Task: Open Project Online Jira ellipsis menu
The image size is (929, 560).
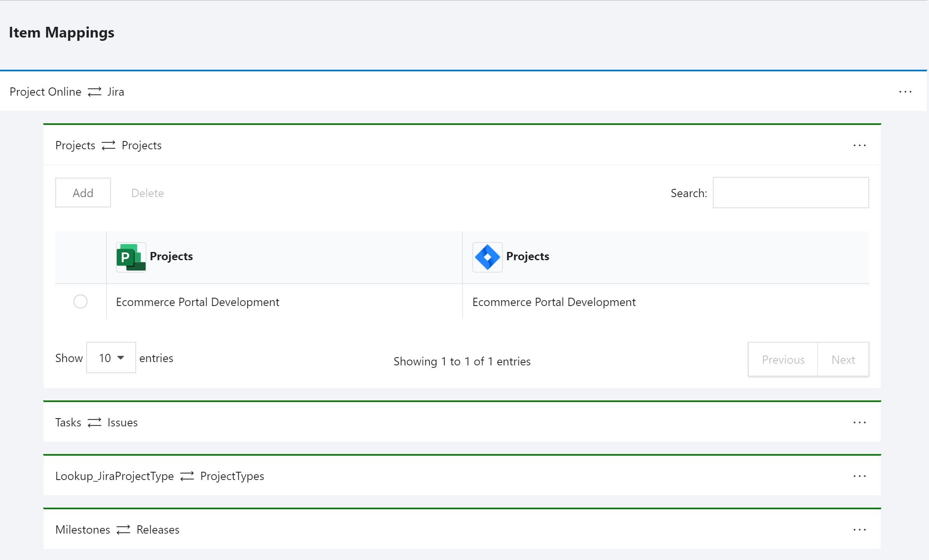Action: click(x=905, y=92)
